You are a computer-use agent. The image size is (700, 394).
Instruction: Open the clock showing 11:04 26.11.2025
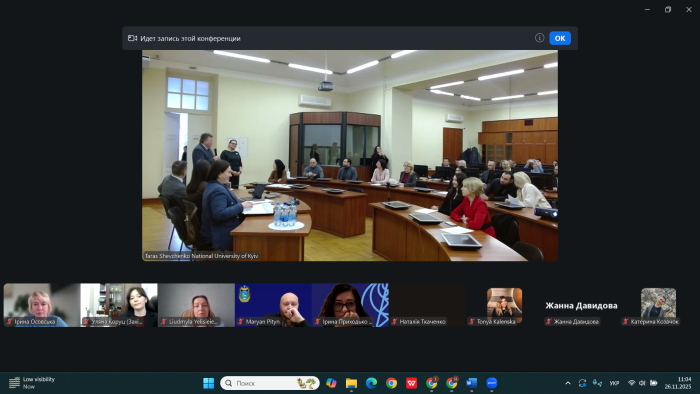[678, 383]
